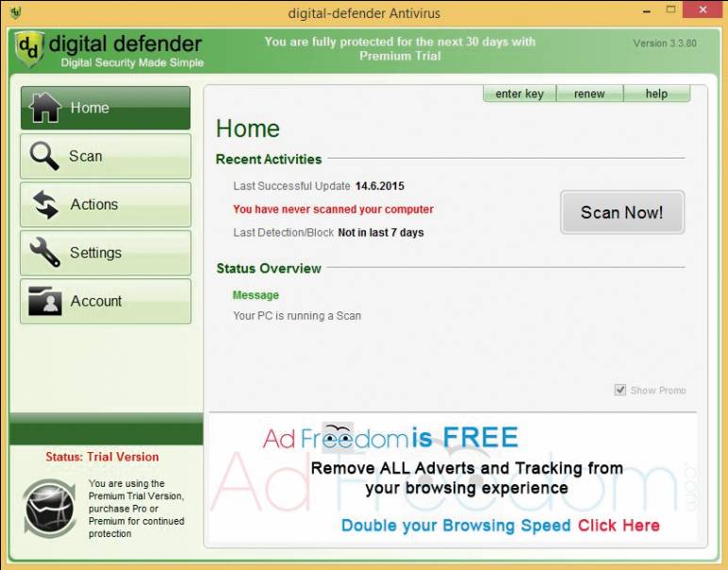The image size is (728, 570).
Task: Click the Click Here advert link
Action: click(619, 525)
